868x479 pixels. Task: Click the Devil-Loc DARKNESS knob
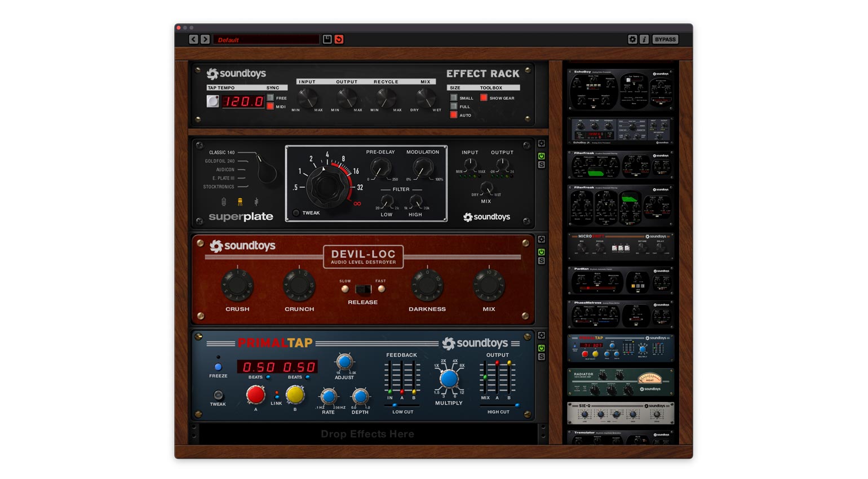pos(427,285)
